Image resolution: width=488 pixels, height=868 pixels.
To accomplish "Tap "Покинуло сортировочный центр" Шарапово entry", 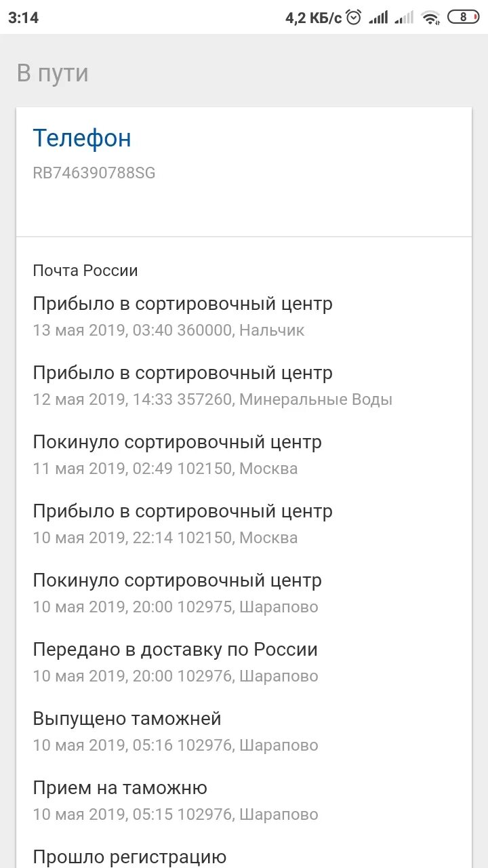I will pos(177,593).
